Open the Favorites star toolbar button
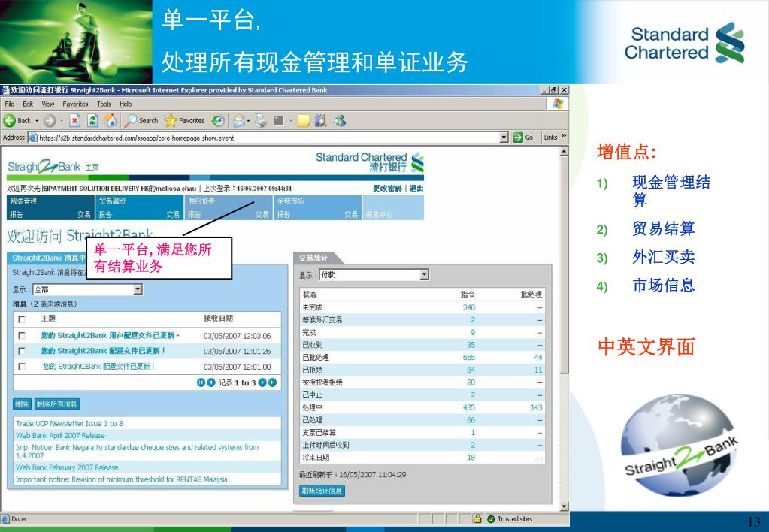Image resolution: width=769 pixels, height=532 pixels. coord(184,121)
